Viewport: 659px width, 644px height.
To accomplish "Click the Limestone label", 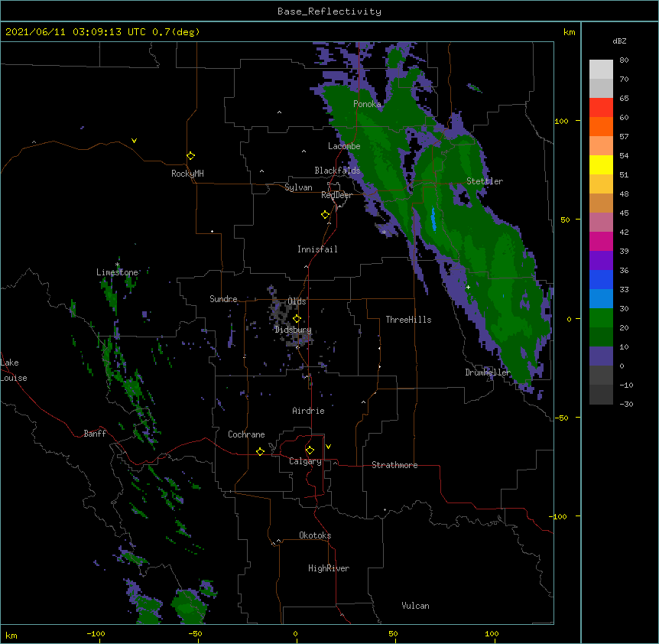I will [x=117, y=272].
